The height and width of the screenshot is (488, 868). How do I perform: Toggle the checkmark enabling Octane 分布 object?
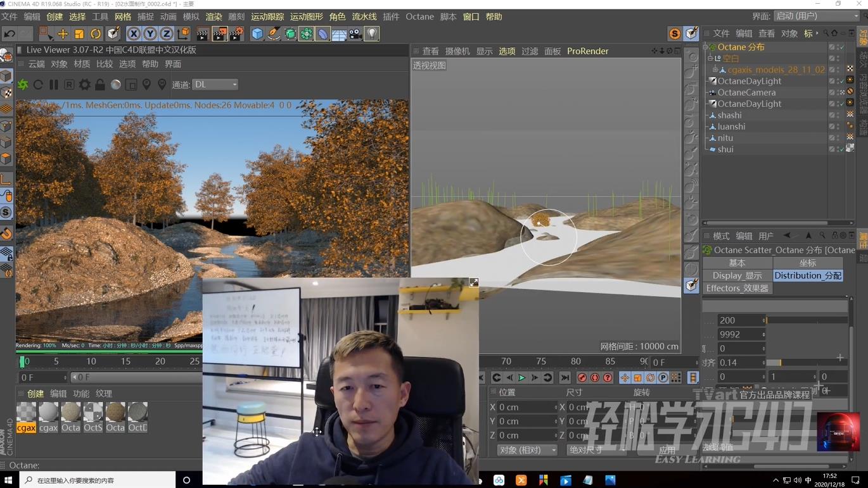tap(842, 47)
